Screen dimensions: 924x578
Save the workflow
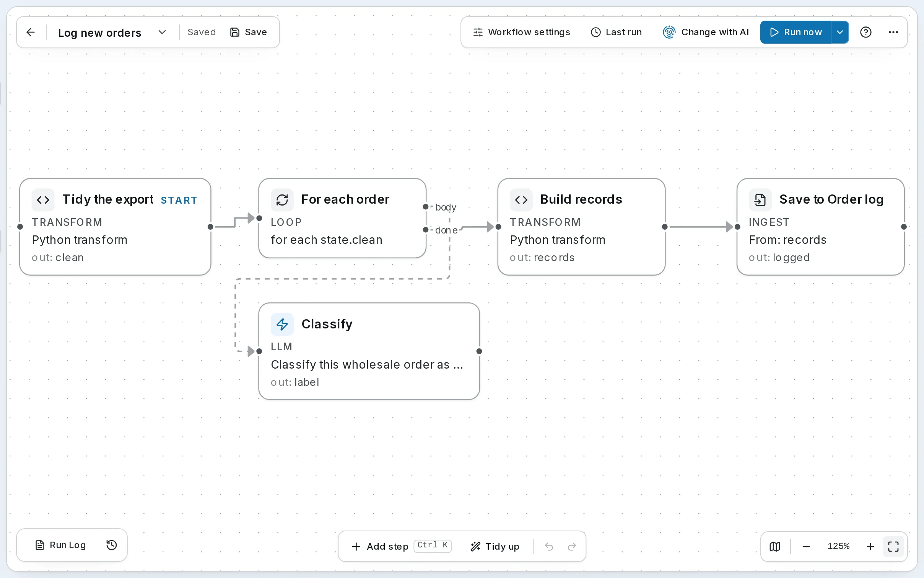[248, 32]
